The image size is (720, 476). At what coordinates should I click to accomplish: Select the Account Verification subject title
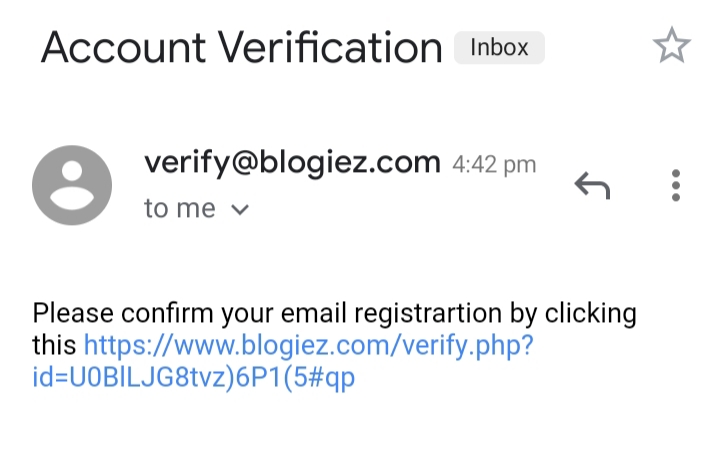[x=242, y=47]
